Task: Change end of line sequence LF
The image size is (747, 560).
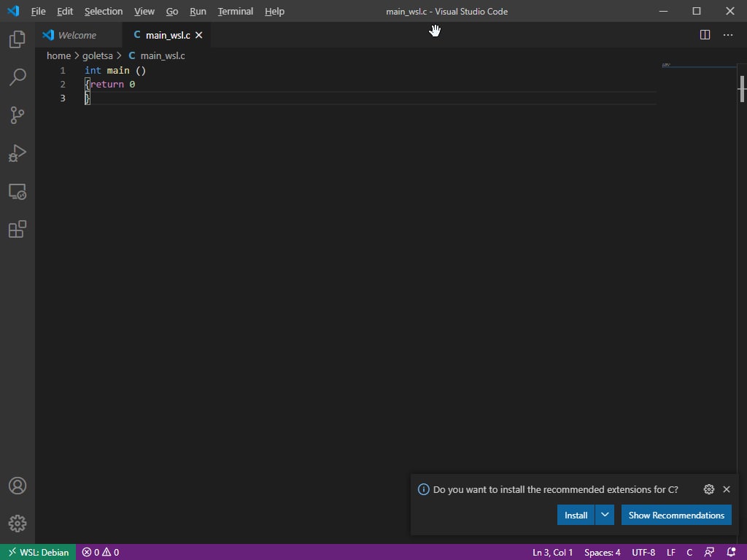Action: tap(671, 553)
